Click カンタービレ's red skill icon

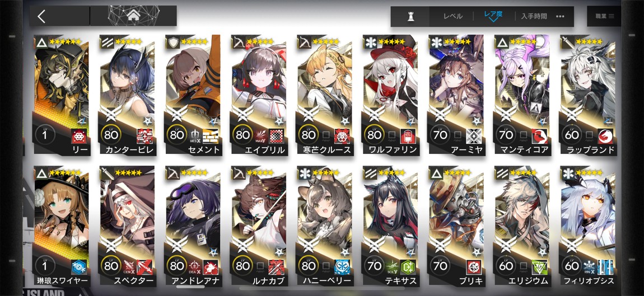tap(144, 136)
